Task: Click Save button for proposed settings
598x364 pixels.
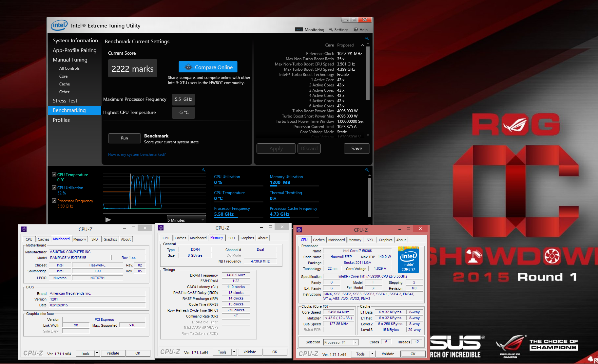Action: 357,148
